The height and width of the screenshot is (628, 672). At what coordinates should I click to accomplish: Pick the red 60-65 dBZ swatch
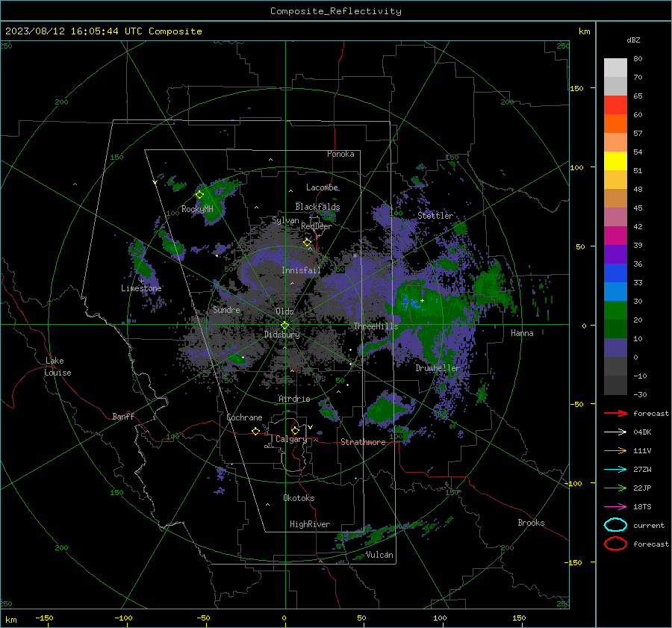coord(615,105)
